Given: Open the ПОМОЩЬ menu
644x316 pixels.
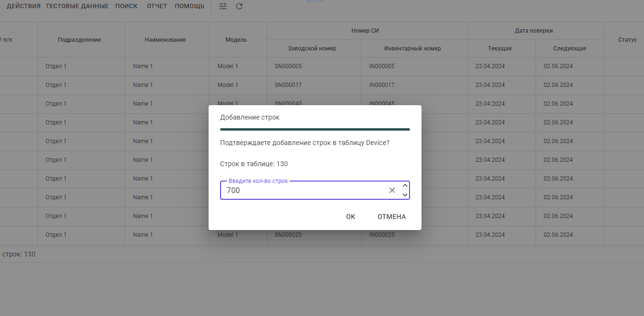Looking at the screenshot, I should [x=189, y=6].
